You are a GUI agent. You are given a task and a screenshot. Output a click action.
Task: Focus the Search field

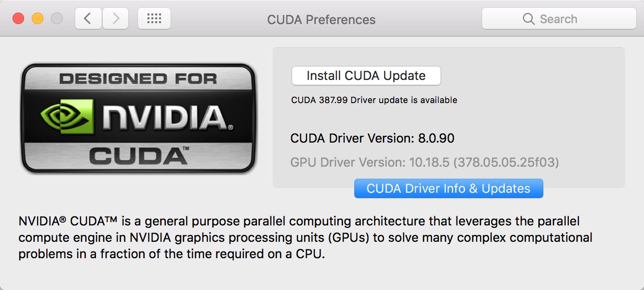(559, 19)
